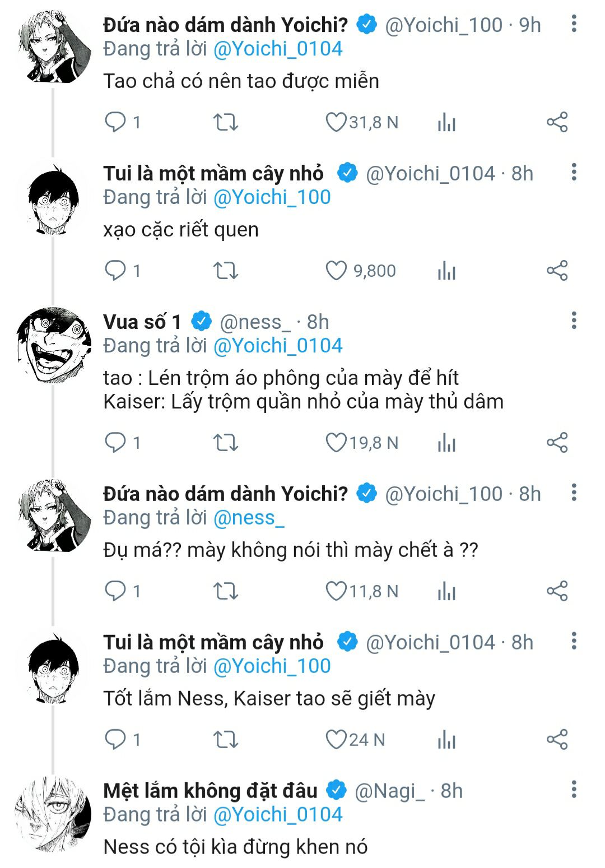This screenshot has width=605, height=868.
Task: Expand the three-dot menu on @ness_ tweet
Action: pos(574,321)
